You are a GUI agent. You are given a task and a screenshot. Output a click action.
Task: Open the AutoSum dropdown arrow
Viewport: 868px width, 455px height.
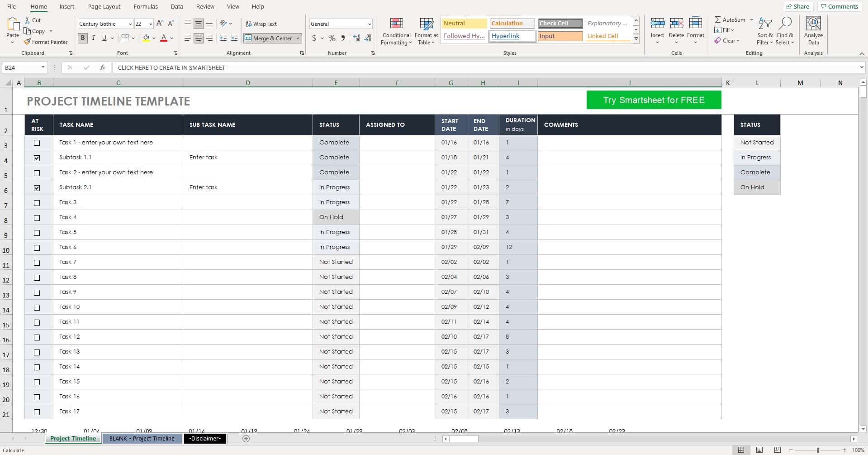tap(751, 20)
